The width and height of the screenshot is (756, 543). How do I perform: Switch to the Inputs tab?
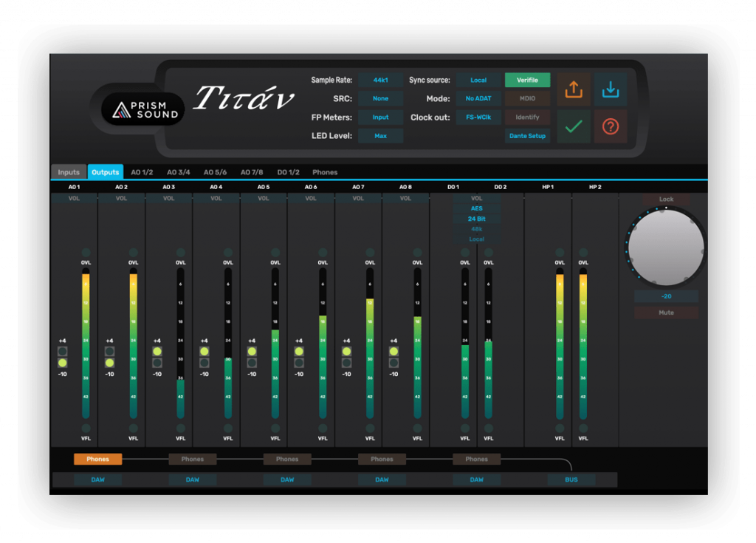[68, 171]
